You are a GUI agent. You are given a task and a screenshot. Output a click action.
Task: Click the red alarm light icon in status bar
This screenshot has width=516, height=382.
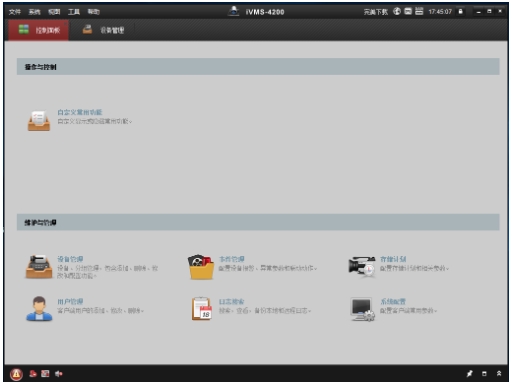click(33, 374)
